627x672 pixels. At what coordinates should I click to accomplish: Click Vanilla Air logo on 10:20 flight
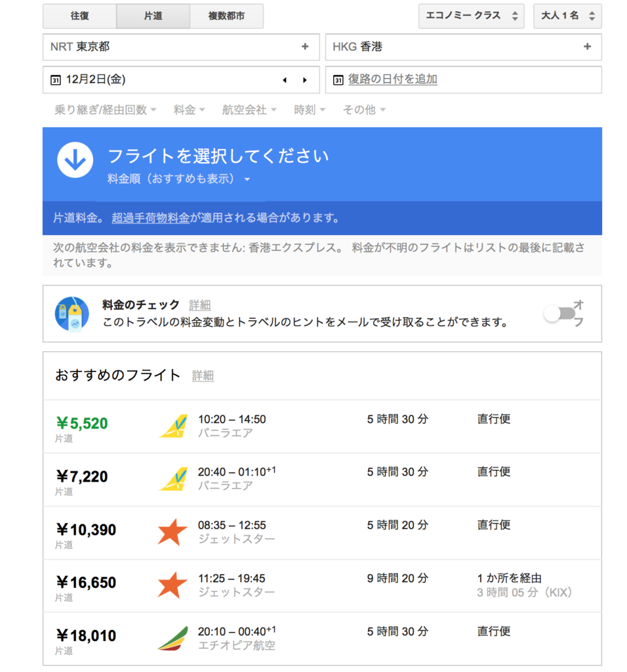point(173,426)
